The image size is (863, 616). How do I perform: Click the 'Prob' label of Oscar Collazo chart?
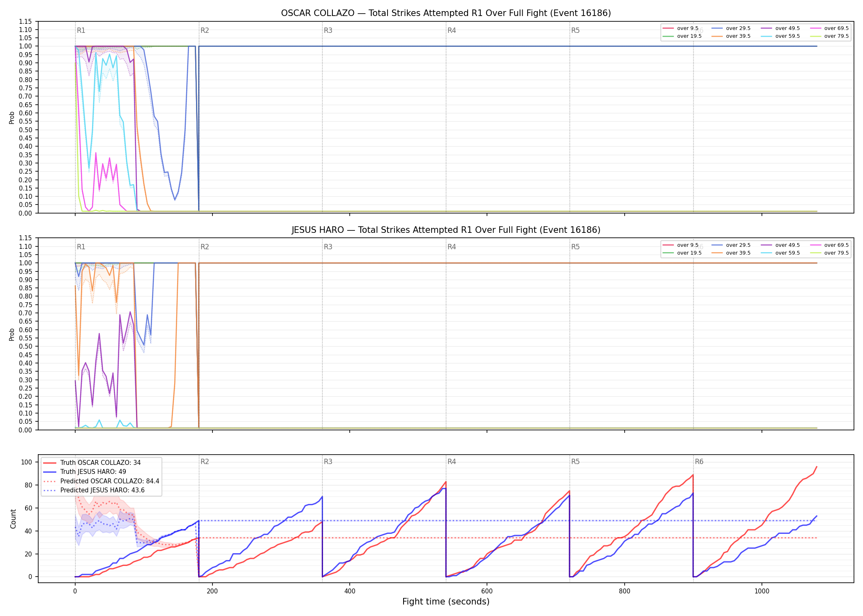[12, 117]
